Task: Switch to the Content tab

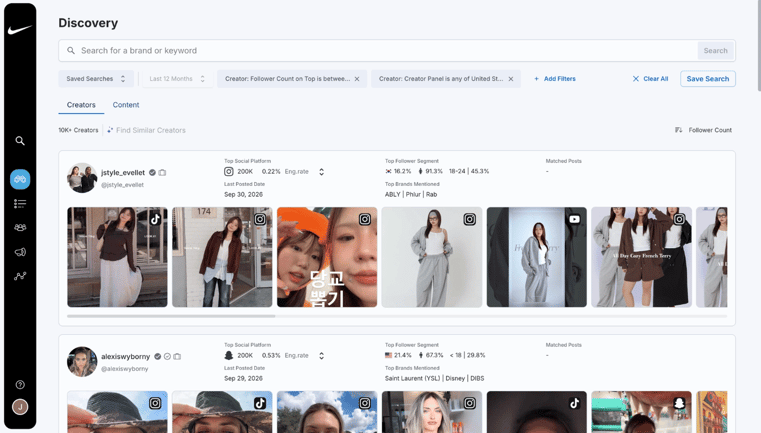Action: coord(126,105)
